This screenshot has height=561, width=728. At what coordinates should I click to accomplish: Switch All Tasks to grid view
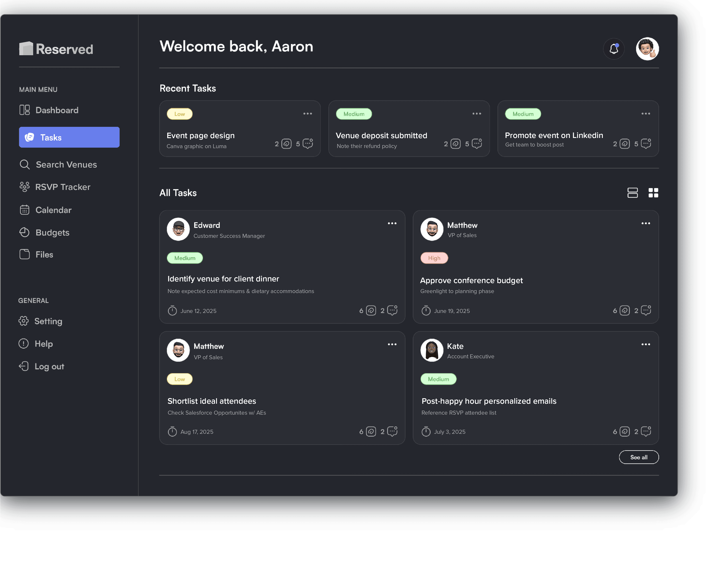(653, 193)
